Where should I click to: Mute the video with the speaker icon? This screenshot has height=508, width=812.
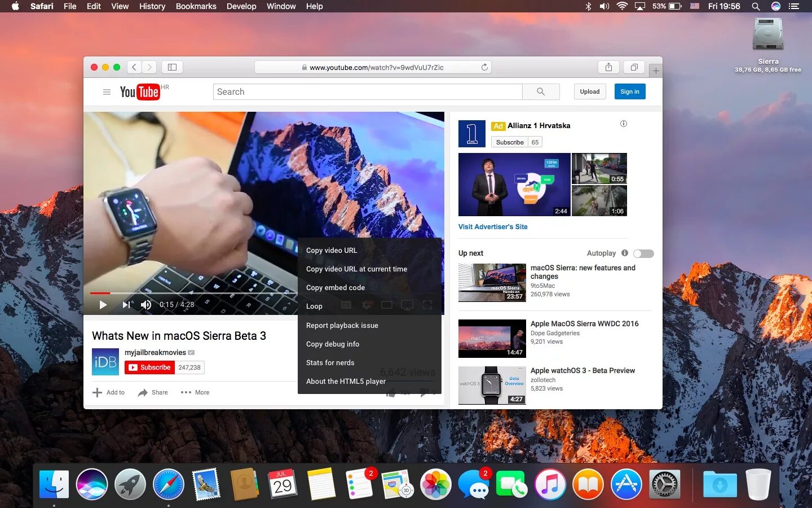pos(146,305)
